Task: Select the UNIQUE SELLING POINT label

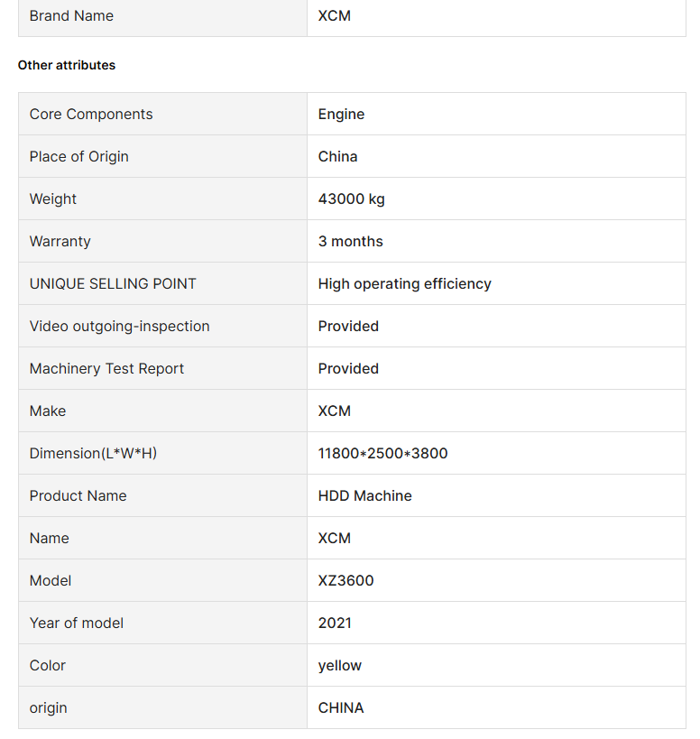Action: pyautogui.click(x=113, y=283)
